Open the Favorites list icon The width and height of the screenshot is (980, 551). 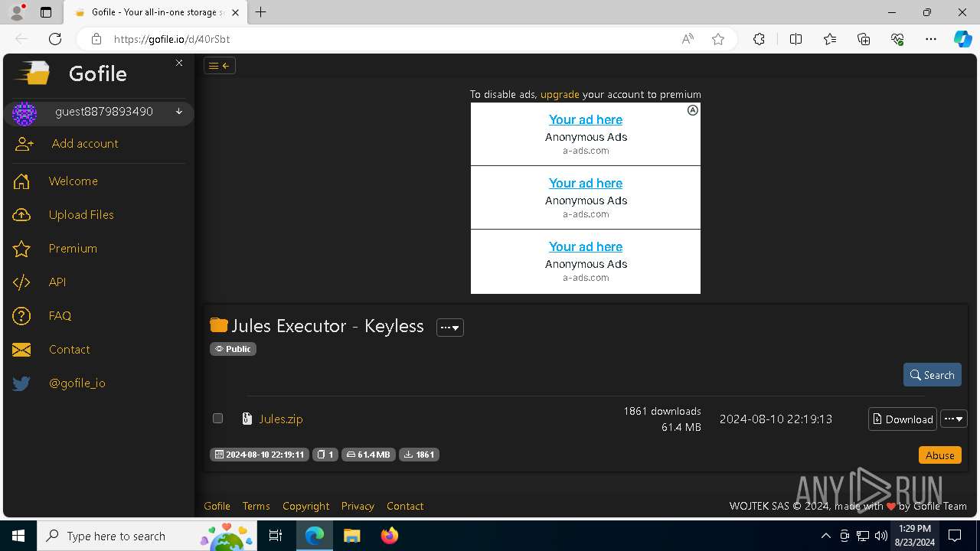click(x=830, y=39)
